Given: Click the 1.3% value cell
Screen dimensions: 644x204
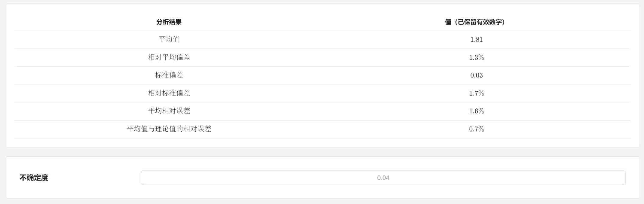Looking at the screenshot, I should coord(476,57).
